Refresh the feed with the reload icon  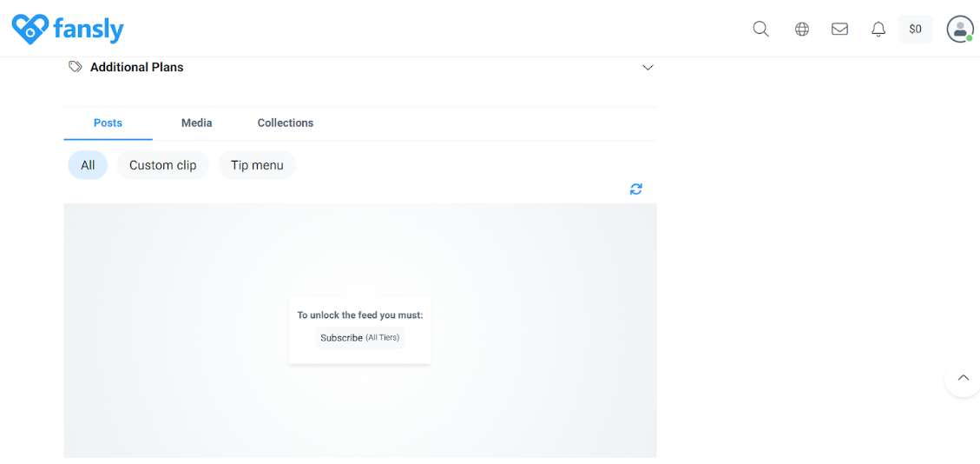click(x=635, y=189)
